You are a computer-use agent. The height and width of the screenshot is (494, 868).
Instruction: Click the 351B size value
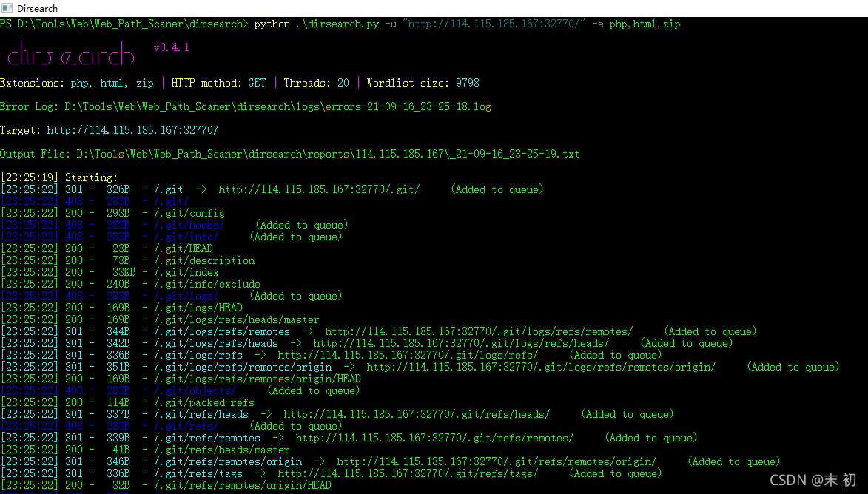(118, 368)
